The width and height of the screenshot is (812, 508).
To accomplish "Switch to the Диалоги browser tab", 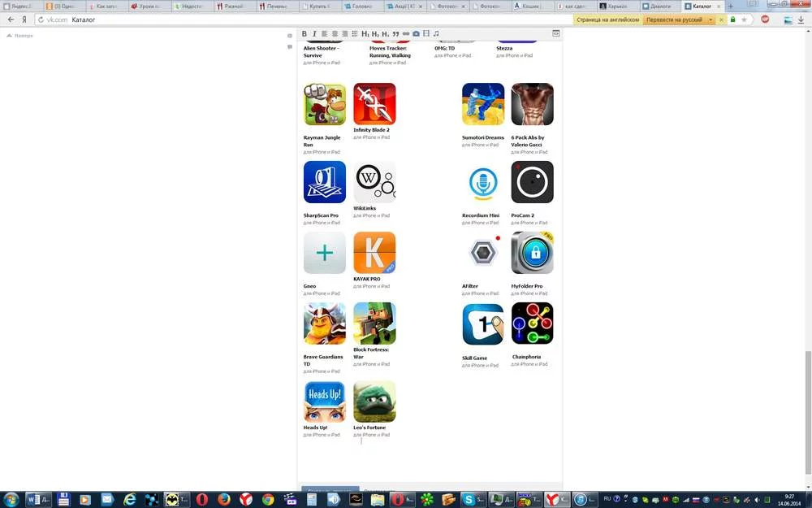I will click(x=659, y=7).
